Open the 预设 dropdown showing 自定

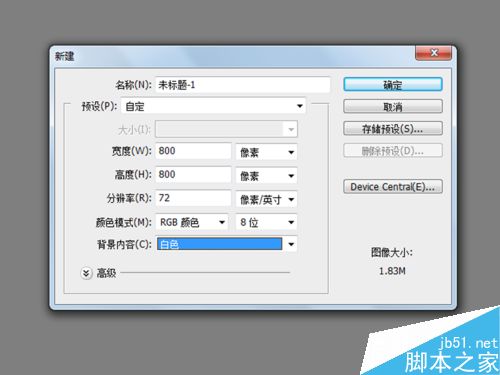pos(213,106)
